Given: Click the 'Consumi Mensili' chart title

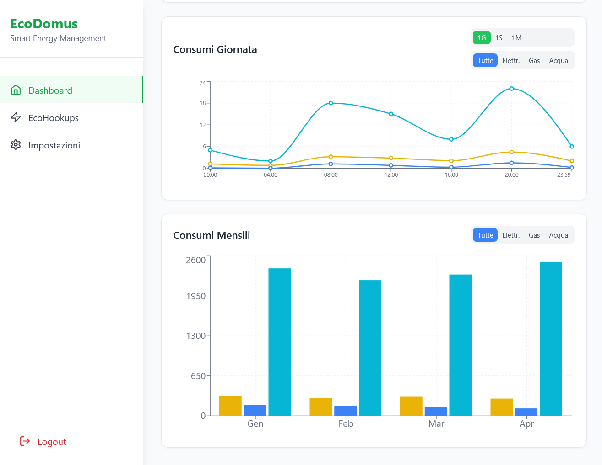Looking at the screenshot, I should coord(211,235).
